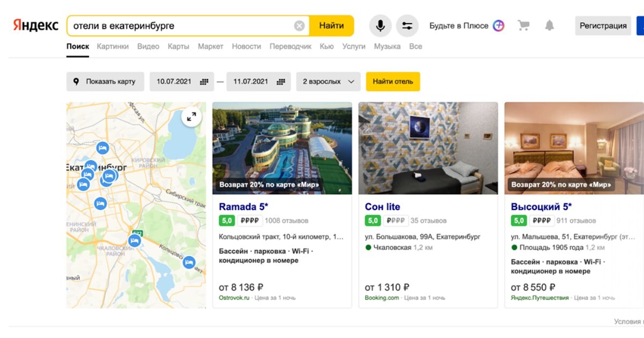
Task: Open the Все more services menu
Action: (415, 47)
